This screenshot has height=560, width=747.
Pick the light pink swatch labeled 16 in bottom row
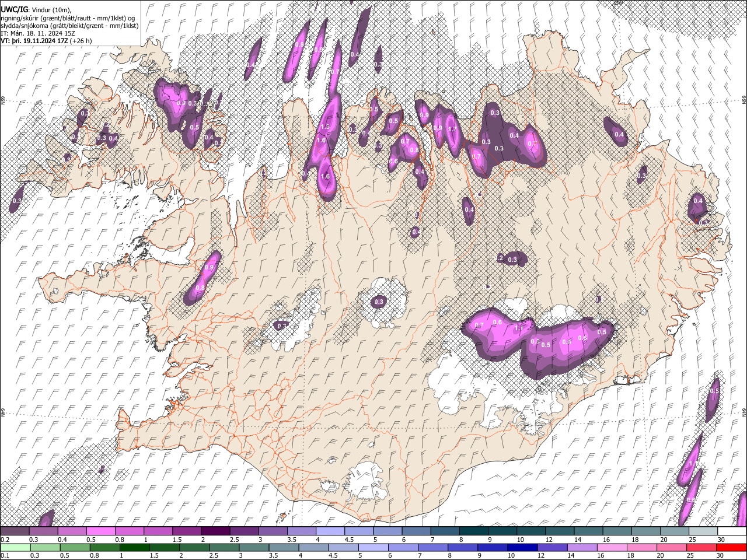point(612,547)
